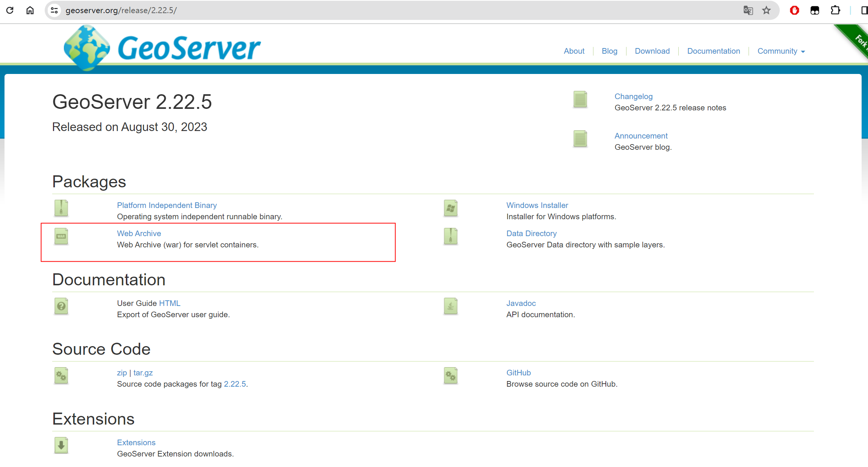Download the Windows Installer
Screen dimensions: 868x467
click(537, 205)
